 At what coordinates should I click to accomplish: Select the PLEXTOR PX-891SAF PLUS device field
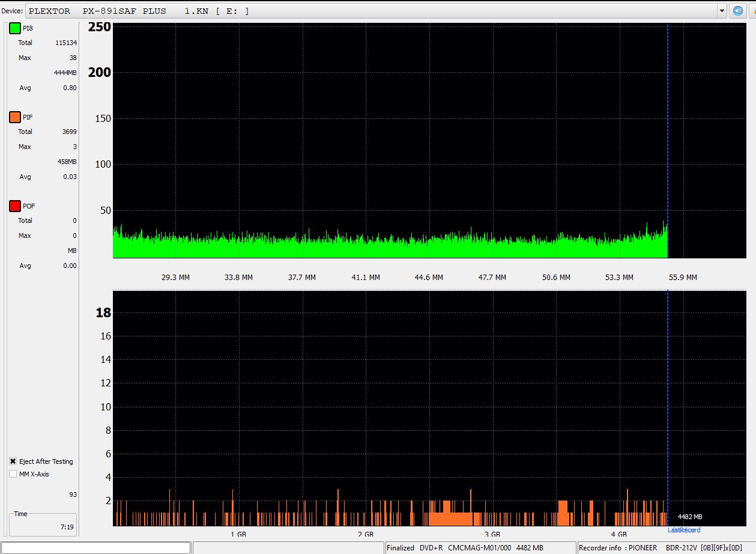(x=372, y=11)
